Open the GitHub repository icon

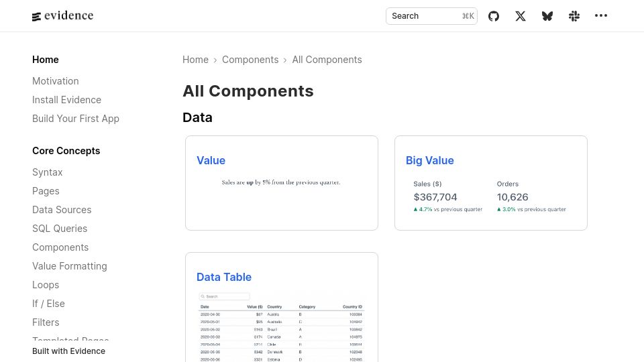[x=494, y=16]
